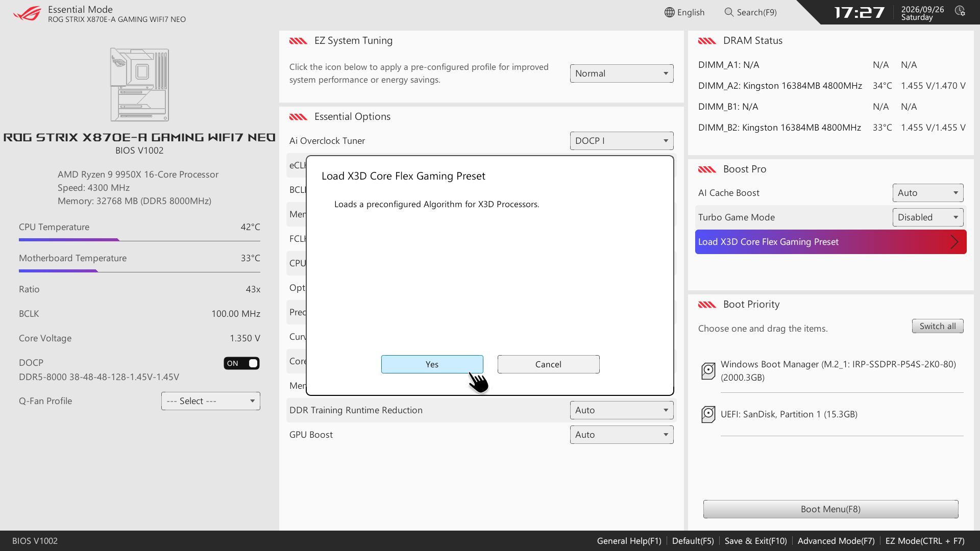Switch to Advanced Mode(F7)
The height and width of the screenshot is (551, 980).
tap(836, 541)
